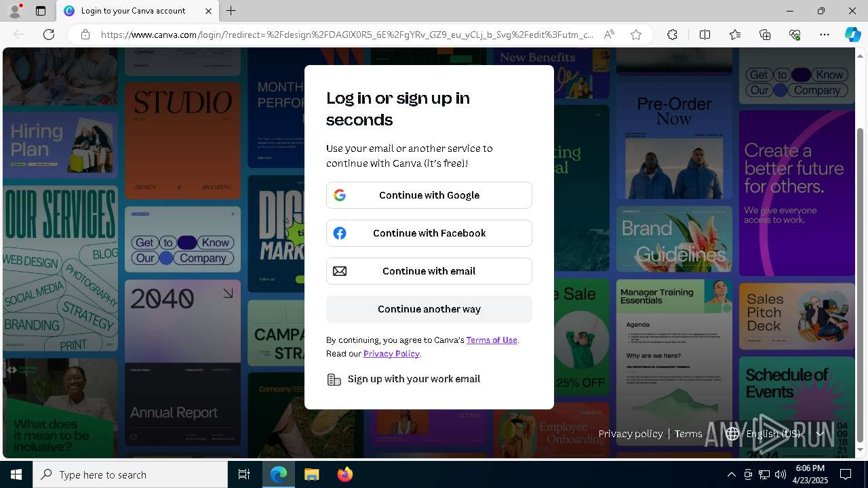868x488 pixels.
Task: Open footer Privacy policy link
Action: coord(630,434)
